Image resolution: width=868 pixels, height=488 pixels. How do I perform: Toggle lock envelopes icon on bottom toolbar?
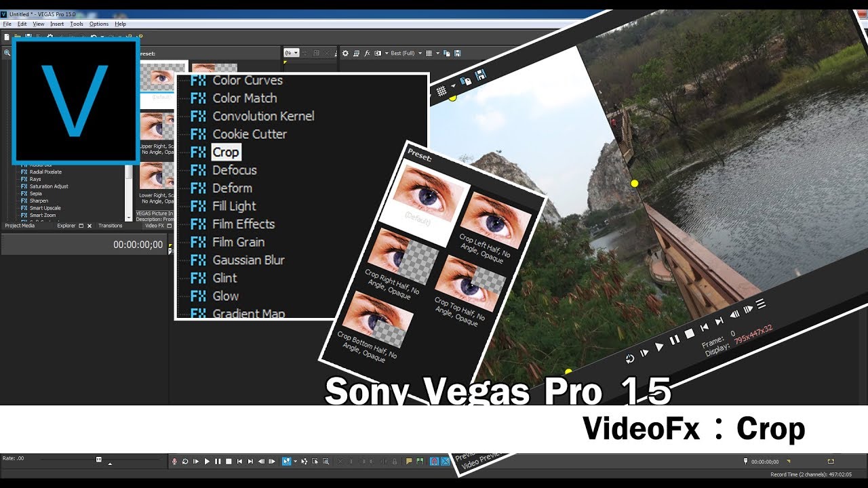pyautogui.click(x=395, y=462)
